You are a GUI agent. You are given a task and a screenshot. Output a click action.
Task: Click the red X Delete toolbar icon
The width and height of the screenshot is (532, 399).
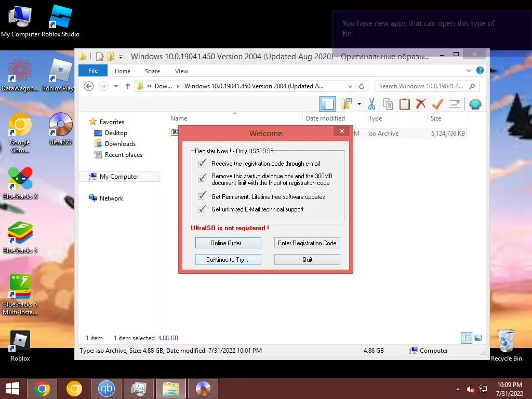pyautogui.click(x=421, y=104)
